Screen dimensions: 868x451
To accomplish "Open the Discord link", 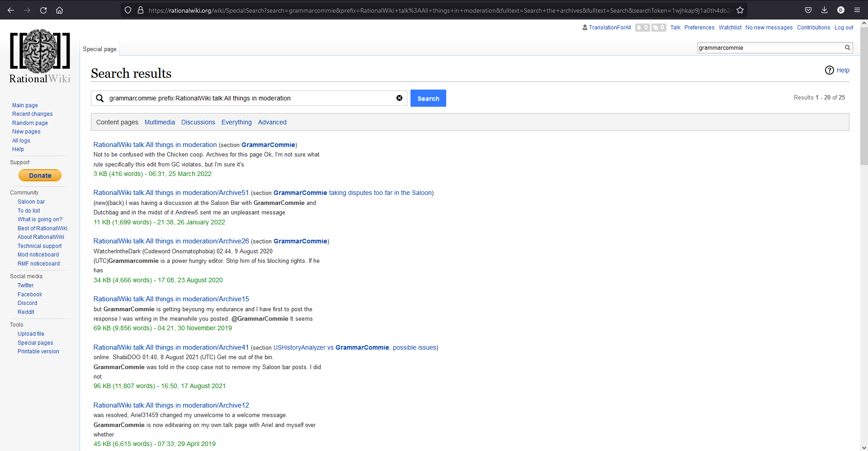I will 27,303.
